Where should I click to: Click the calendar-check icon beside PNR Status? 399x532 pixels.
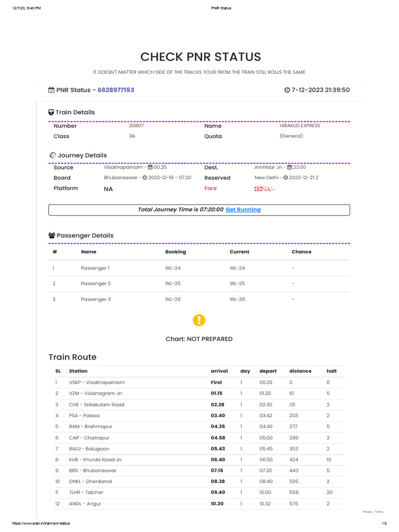pos(51,90)
